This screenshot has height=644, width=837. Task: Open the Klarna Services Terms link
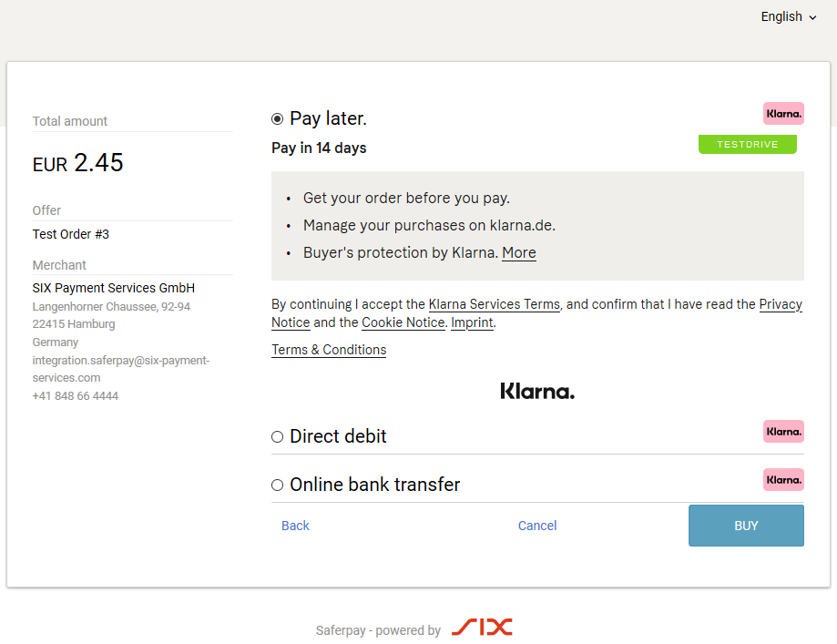point(495,304)
